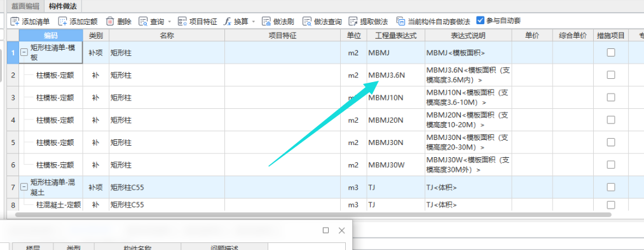
Task: Close the lower dialog window
Action: coord(342,230)
